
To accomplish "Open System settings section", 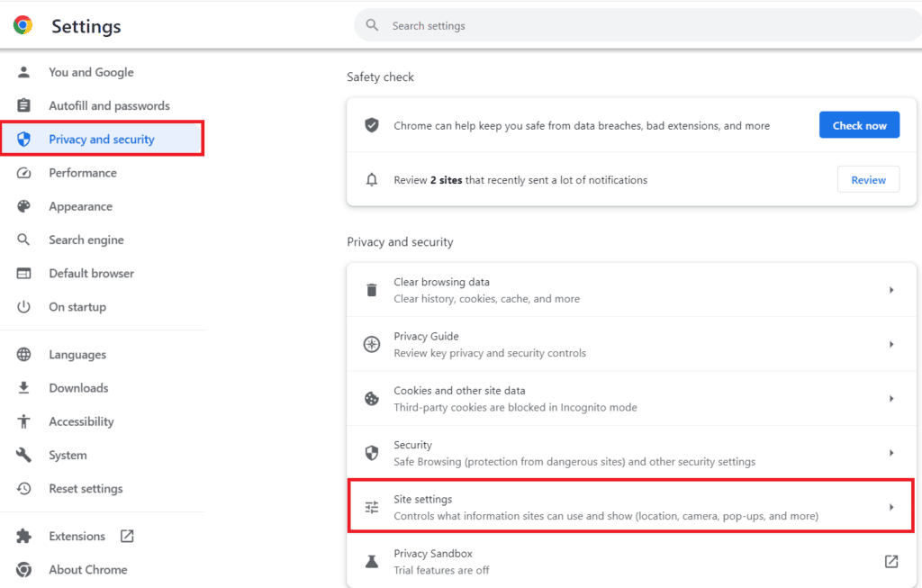I will [68, 455].
